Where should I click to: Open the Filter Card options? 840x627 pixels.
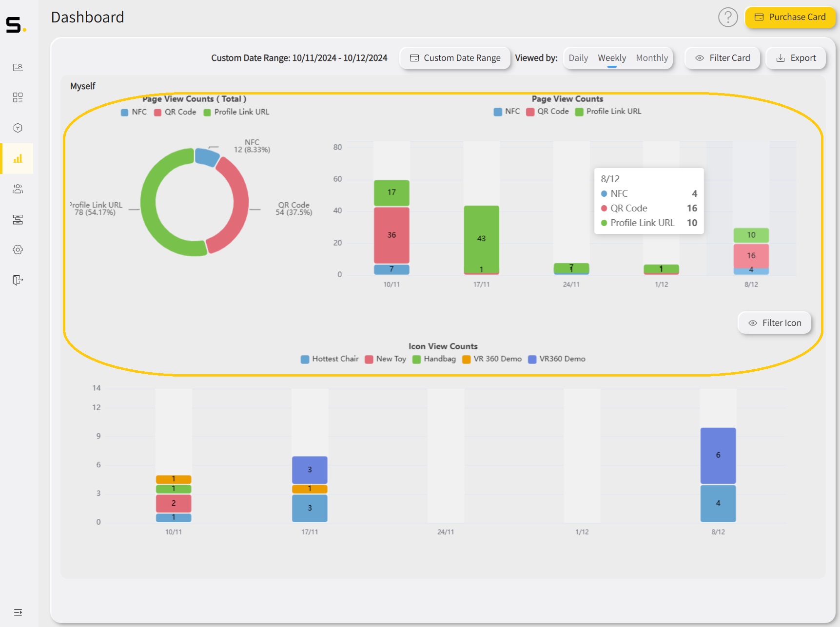723,57
